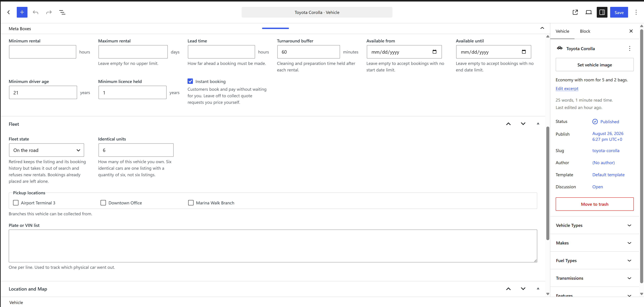The image size is (644, 307).
Task: Edit the toyota-corolla slug
Action: pos(606,151)
